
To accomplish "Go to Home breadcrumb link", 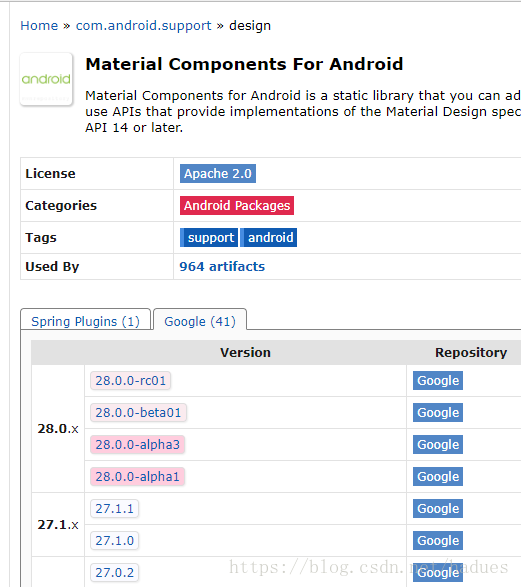I will click(39, 26).
